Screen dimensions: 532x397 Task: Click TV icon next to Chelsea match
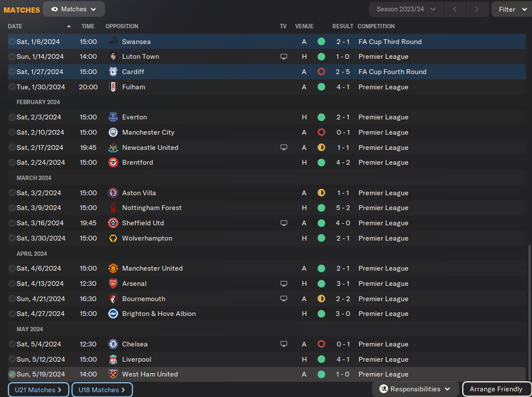click(x=284, y=344)
